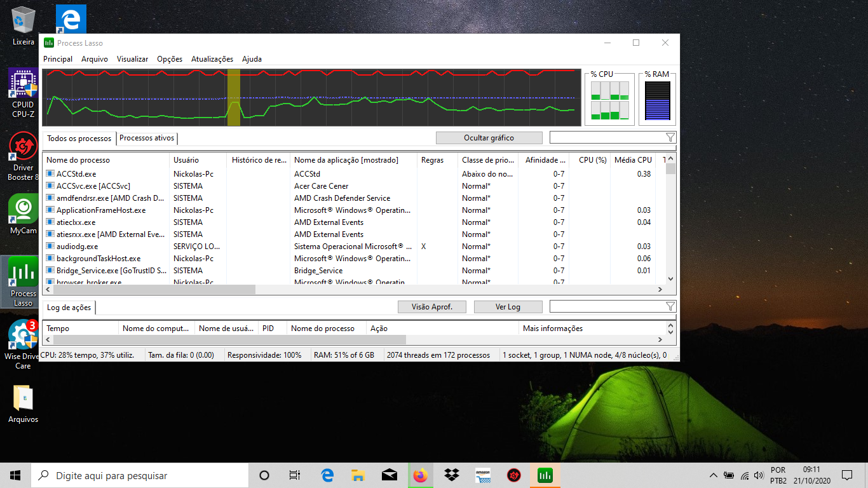The image size is (868, 488).
Task: Select the Log de ações tab
Action: [x=69, y=308]
